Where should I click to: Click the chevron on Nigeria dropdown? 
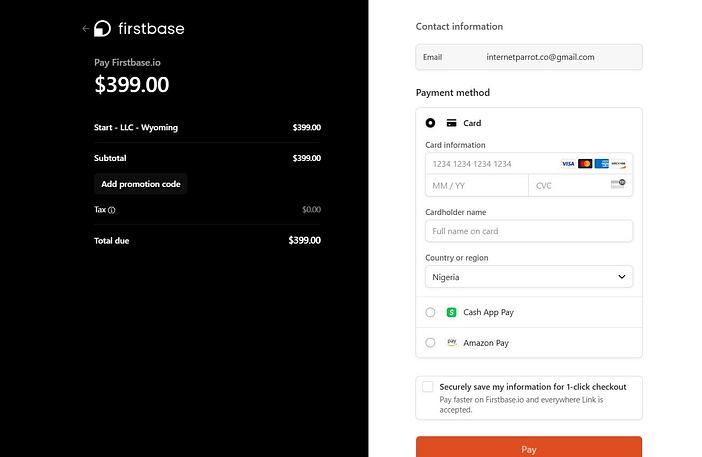[622, 277]
